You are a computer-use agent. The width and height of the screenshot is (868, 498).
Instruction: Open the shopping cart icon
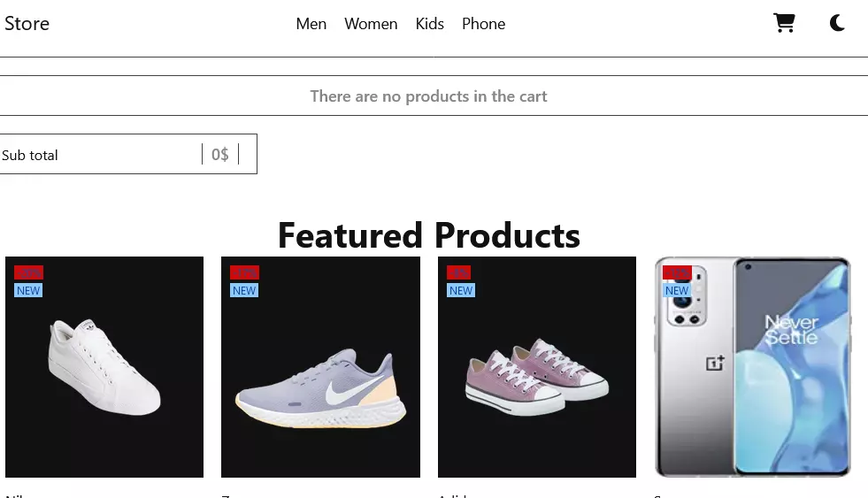784,23
